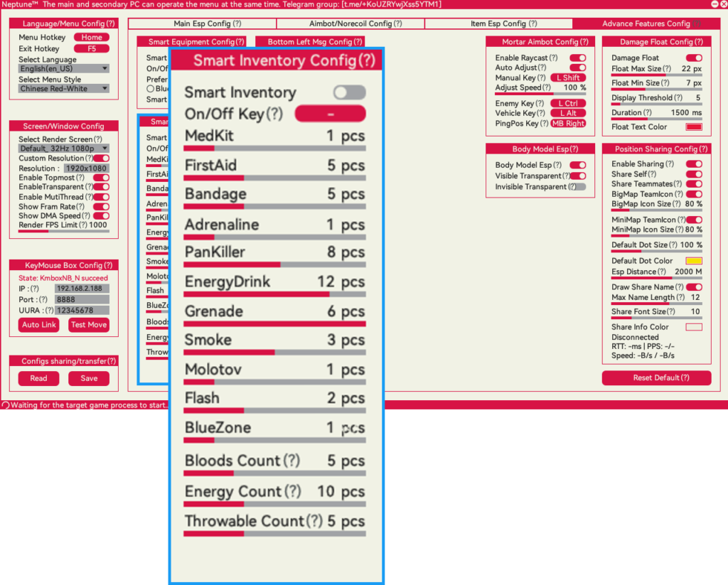Change PingPos Key MB Right binding

pyautogui.click(x=568, y=124)
